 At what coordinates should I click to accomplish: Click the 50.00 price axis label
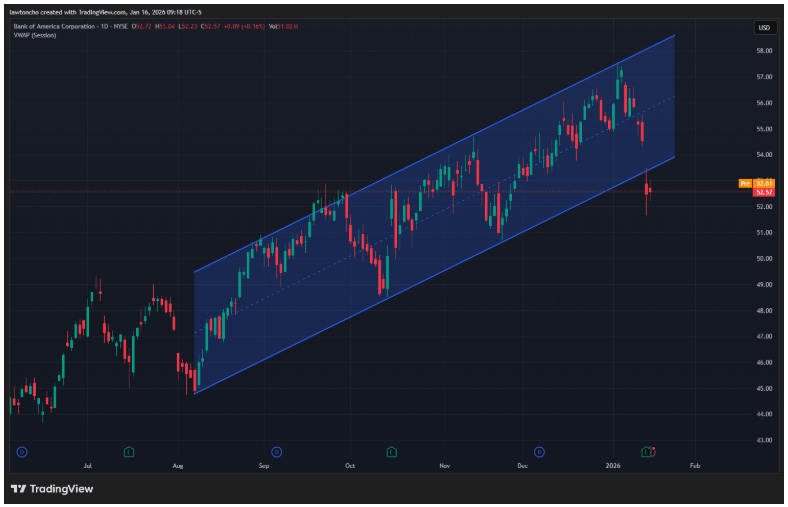click(x=764, y=259)
